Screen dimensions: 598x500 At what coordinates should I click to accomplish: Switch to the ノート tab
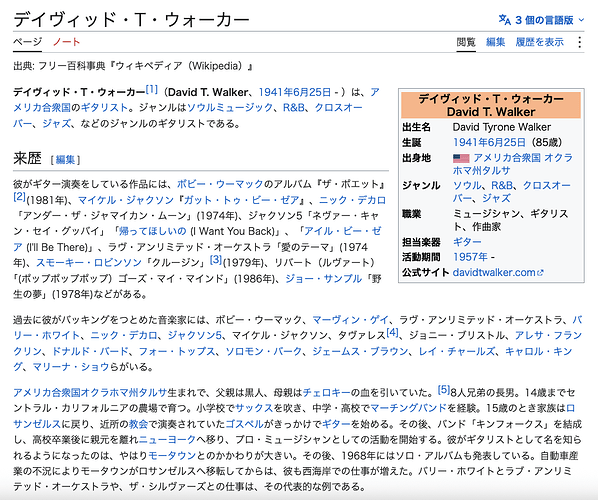coord(66,42)
